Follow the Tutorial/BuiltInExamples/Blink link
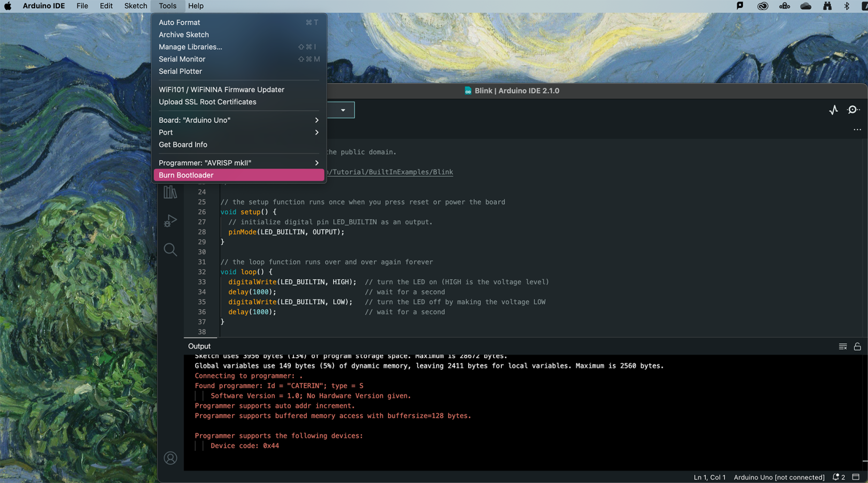The width and height of the screenshot is (868, 483). click(x=390, y=172)
